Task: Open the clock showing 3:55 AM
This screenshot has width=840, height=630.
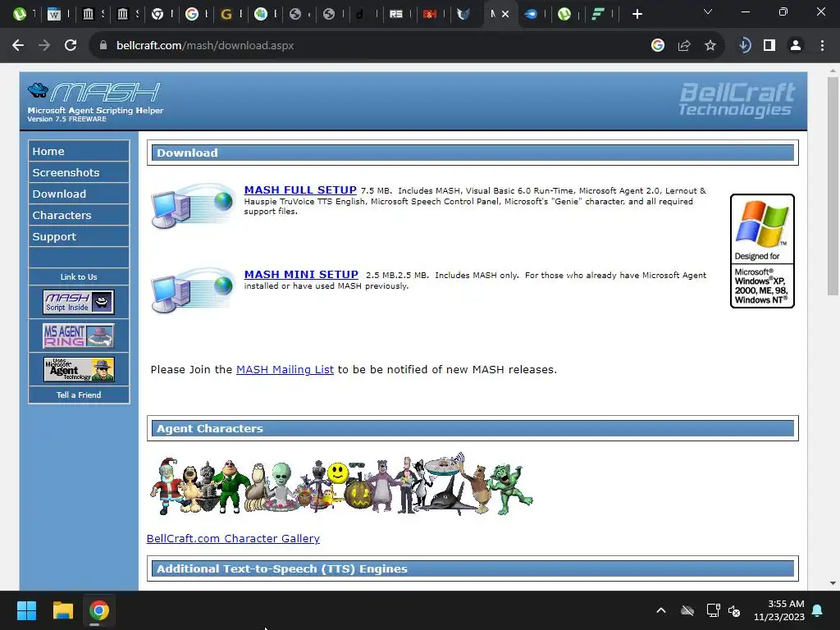Action: pyautogui.click(x=779, y=610)
